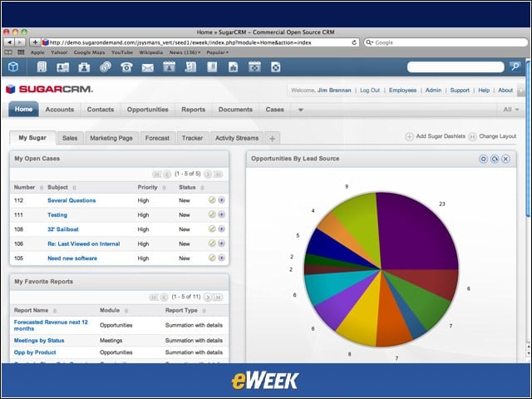This screenshot has width=532, height=399.
Task: Click the Sugar search input field
Action: tap(456, 66)
